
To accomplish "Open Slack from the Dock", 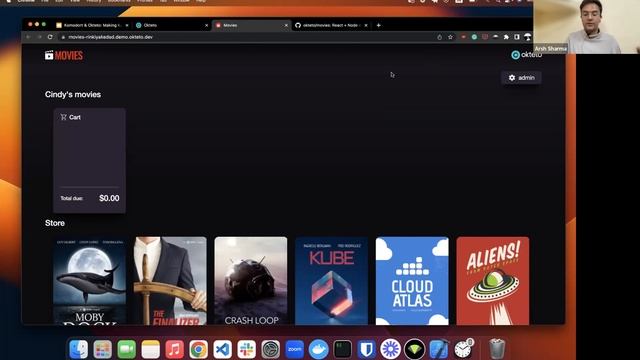I will (x=247, y=349).
